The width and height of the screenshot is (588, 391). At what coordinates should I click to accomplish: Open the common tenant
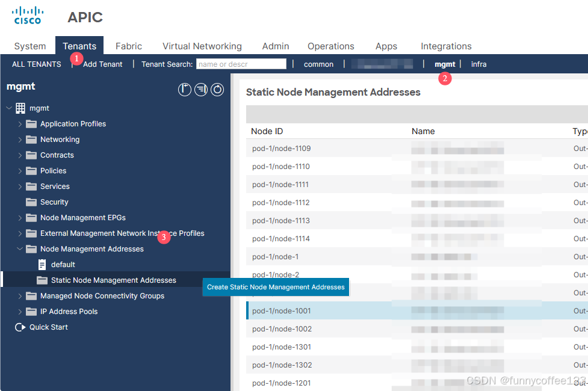point(318,64)
